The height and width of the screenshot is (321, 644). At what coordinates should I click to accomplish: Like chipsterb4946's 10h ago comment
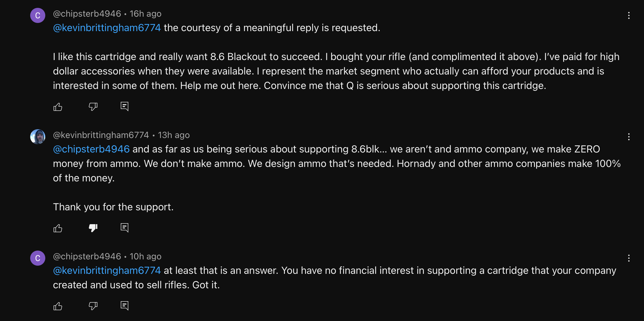tap(58, 306)
